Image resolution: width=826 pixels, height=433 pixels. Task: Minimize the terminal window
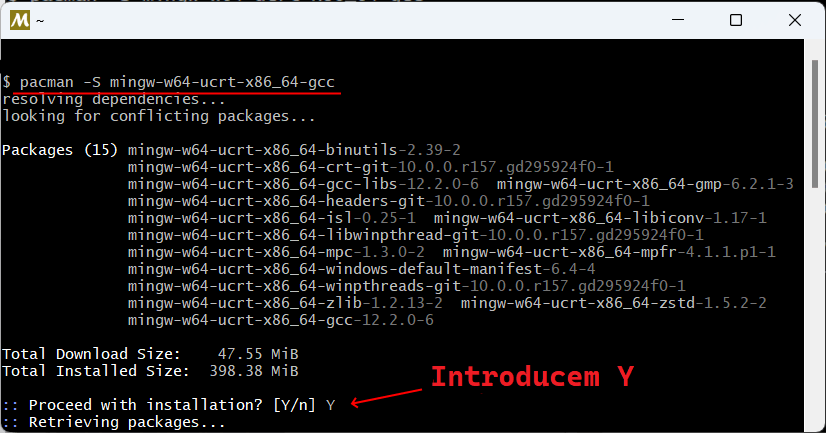(x=678, y=20)
